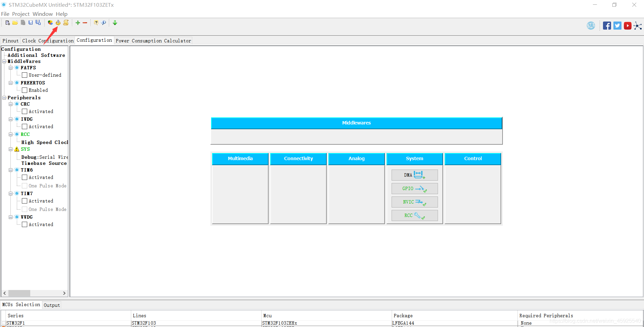Click the green download arrow icon
Screen dimensions: 644x327
pyautogui.click(x=115, y=23)
